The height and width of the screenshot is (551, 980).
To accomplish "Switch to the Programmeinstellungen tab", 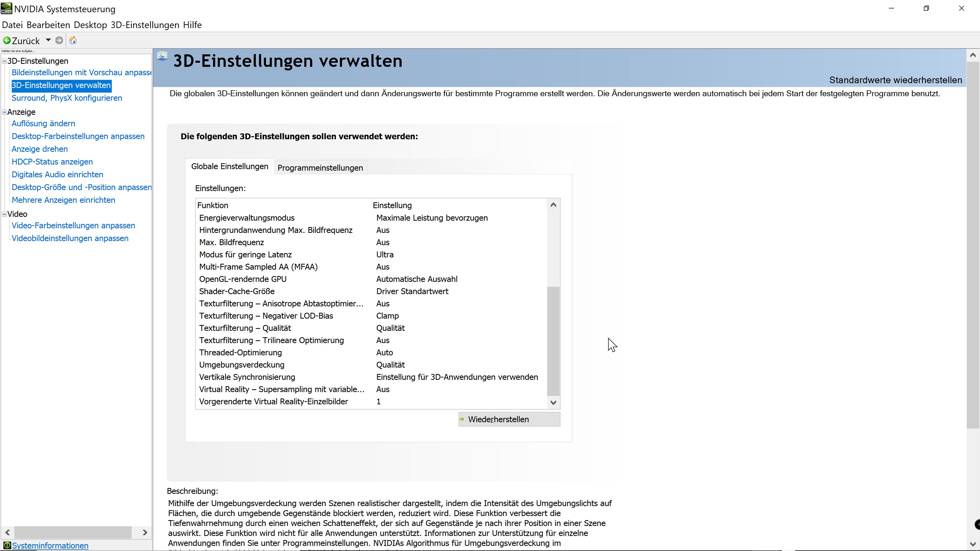I will tap(320, 168).
